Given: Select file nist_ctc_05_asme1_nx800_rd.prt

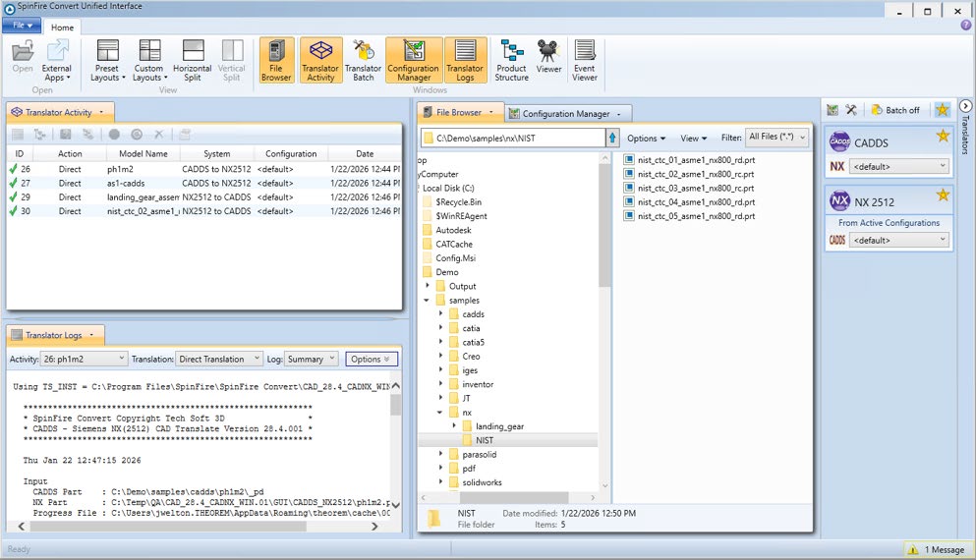Looking at the screenshot, I should (x=689, y=216).
